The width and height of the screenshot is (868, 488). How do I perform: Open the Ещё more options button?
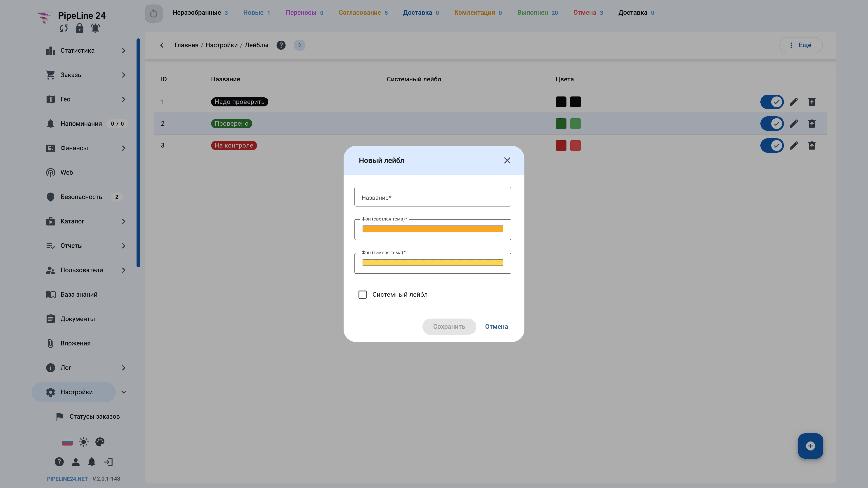(801, 45)
